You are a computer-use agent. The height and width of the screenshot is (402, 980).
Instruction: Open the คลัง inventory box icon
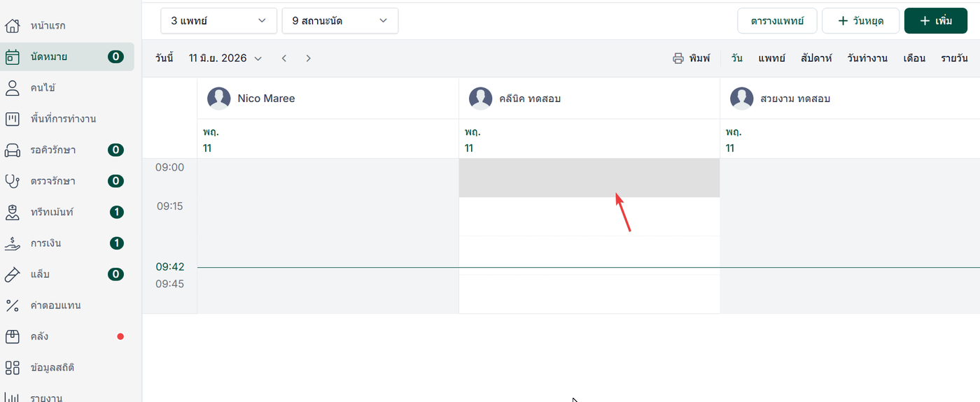pyautogui.click(x=12, y=336)
